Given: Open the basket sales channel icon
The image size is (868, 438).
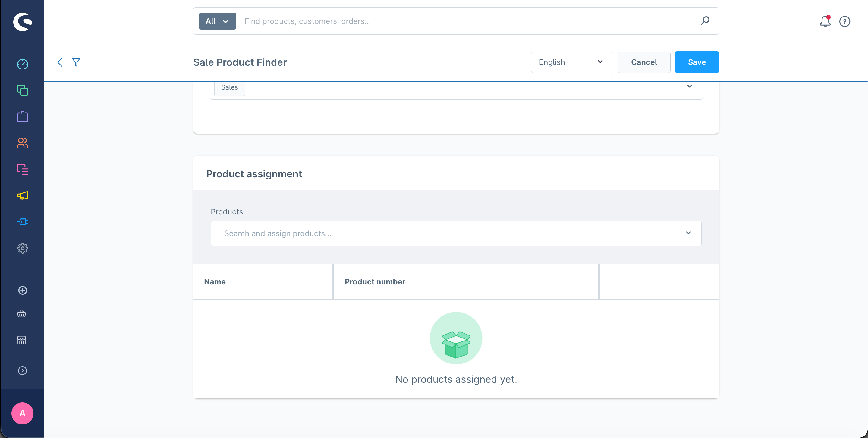Looking at the screenshot, I should (x=22, y=314).
